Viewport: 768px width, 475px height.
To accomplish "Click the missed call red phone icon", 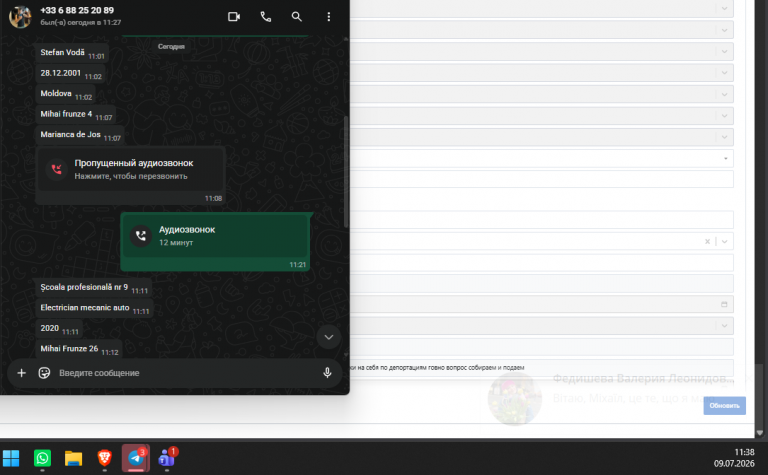I will click(56, 169).
